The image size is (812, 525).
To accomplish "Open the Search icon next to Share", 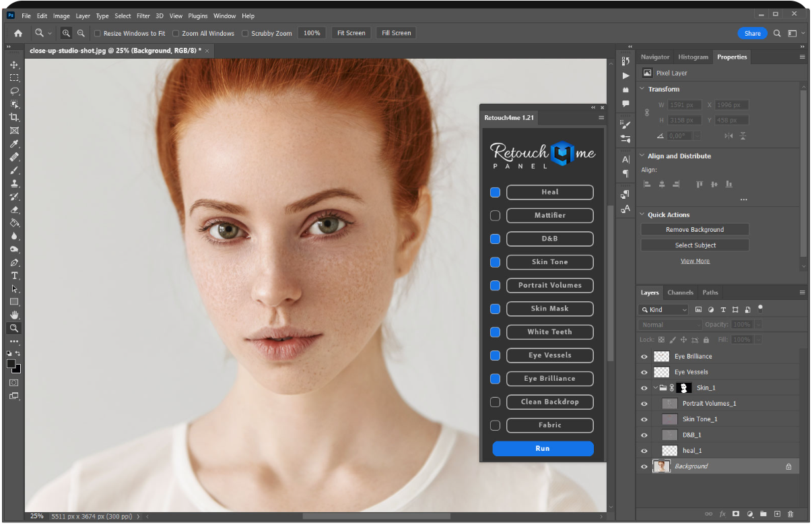I will [x=777, y=33].
